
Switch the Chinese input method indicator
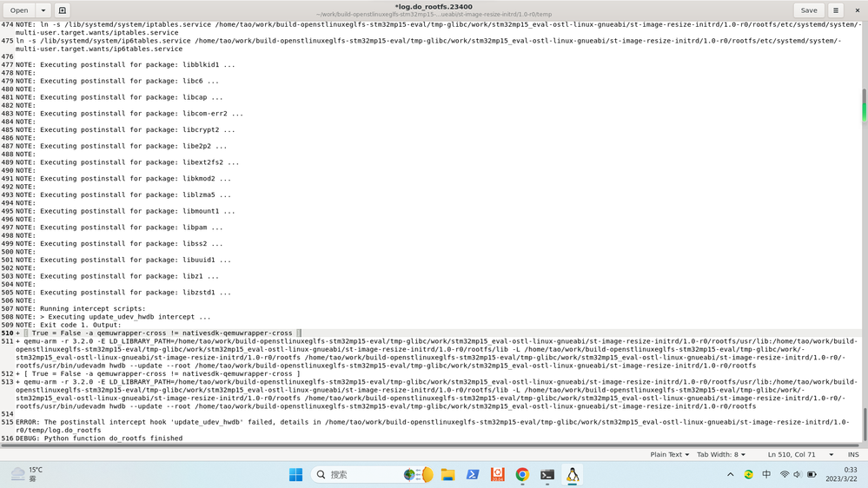point(766,474)
